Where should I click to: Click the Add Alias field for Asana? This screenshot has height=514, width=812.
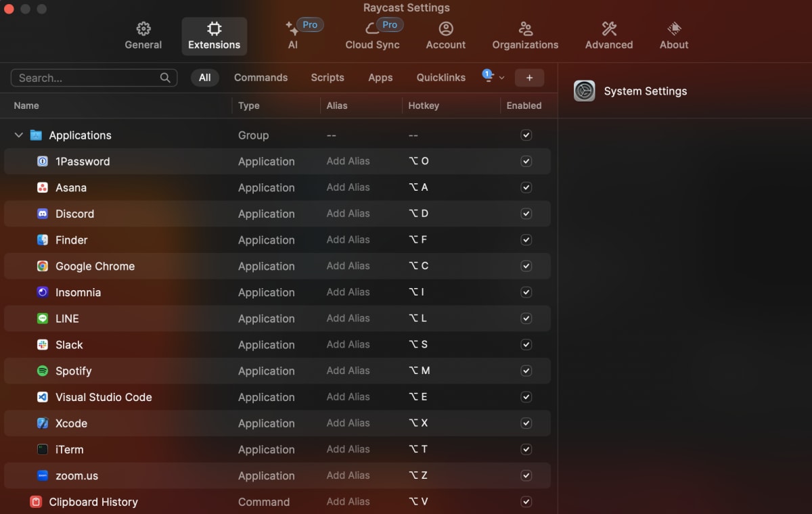click(348, 187)
